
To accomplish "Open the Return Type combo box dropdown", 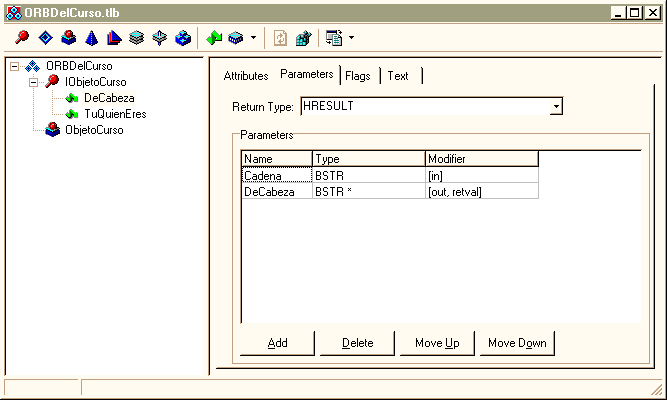I will [x=556, y=106].
